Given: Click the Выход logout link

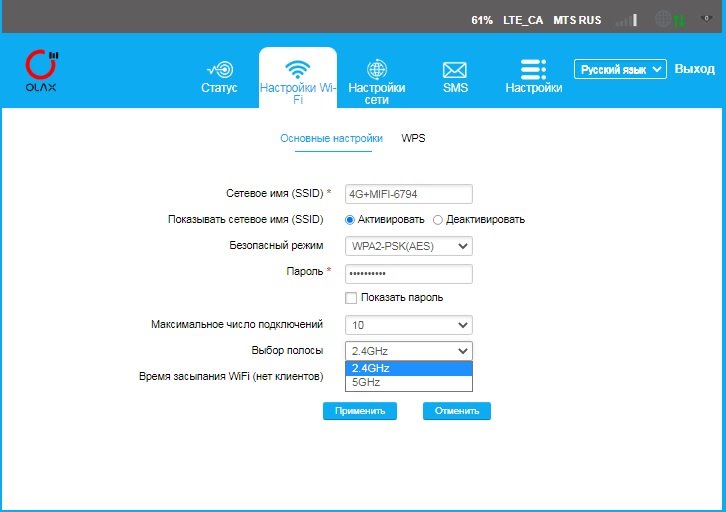Looking at the screenshot, I should (694, 69).
